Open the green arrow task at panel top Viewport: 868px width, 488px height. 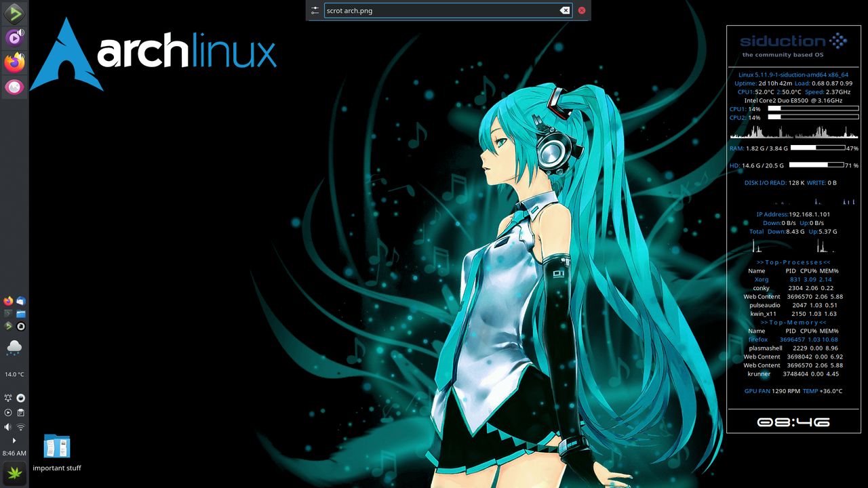[x=14, y=14]
